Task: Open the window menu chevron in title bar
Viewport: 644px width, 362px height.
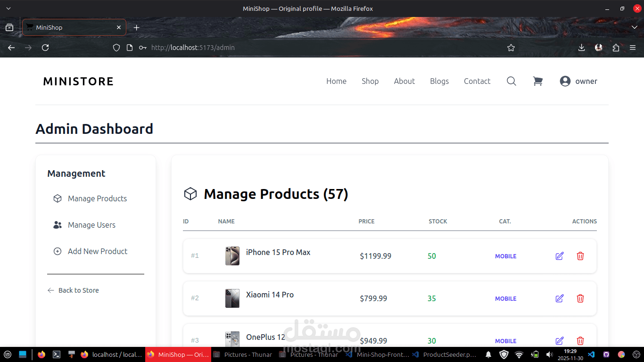Action: pos(8,8)
